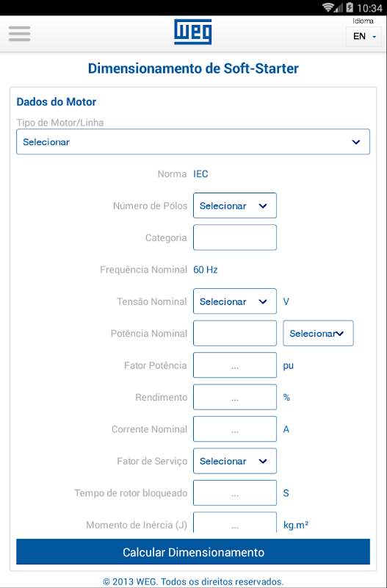Focus the Momento de Inércia field
Image resolution: width=387 pixels, height=588 pixels.
coord(235,523)
